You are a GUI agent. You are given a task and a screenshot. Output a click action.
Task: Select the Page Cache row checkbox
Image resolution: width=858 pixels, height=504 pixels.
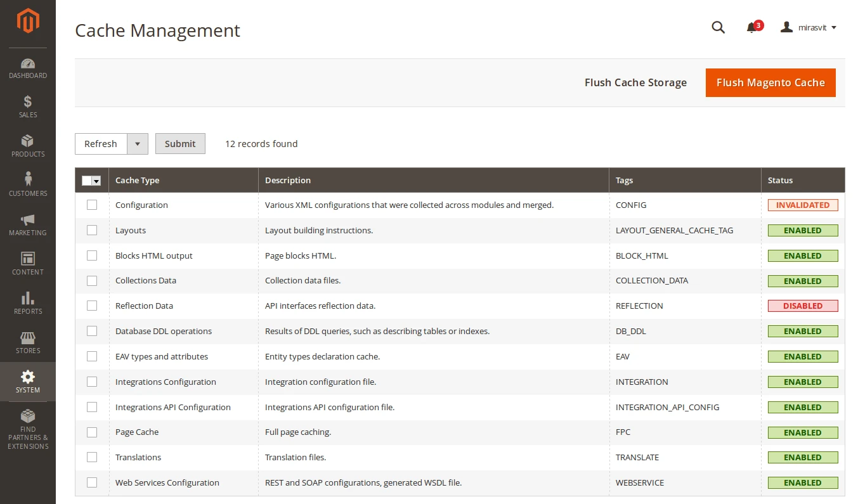pyautogui.click(x=92, y=432)
